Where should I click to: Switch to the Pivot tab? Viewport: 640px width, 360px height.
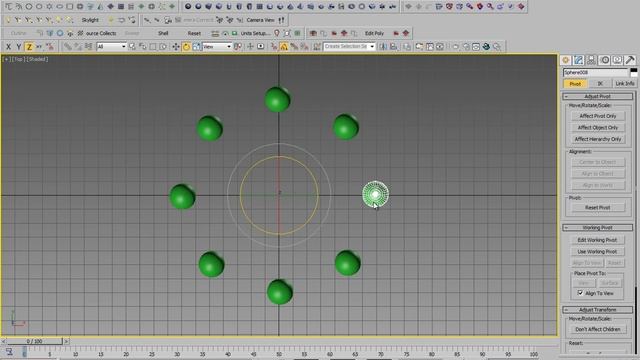point(575,84)
